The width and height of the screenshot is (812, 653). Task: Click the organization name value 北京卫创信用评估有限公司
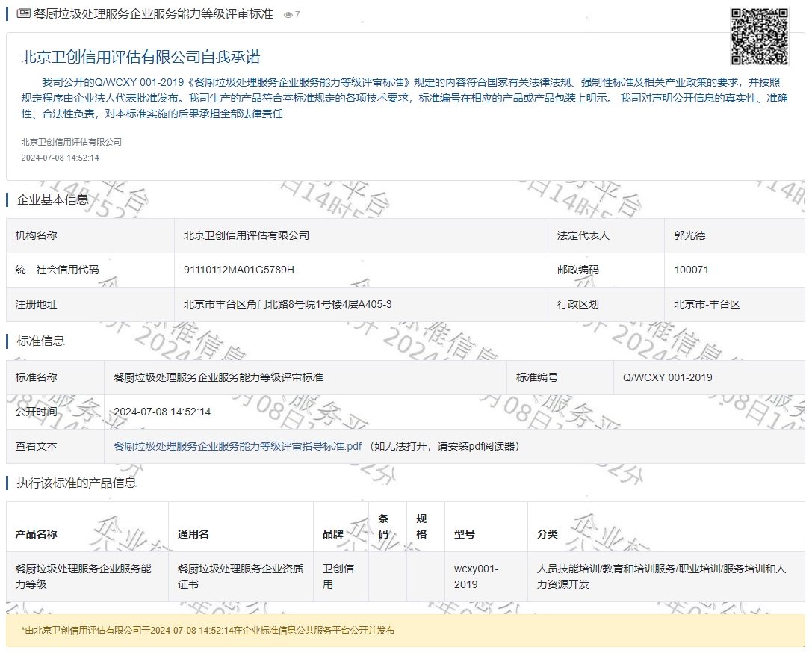coord(247,235)
